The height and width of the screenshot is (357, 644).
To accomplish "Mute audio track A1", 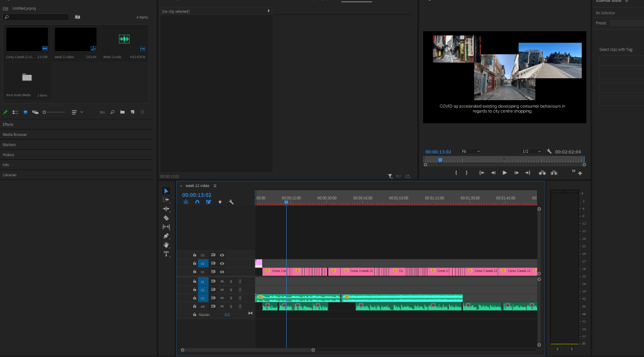I will (x=221, y=281).
